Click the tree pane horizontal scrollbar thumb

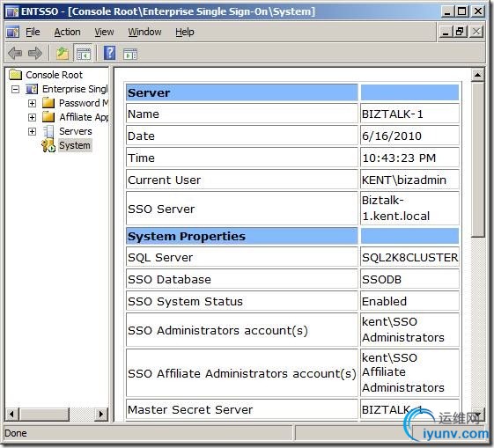point(44,414)
